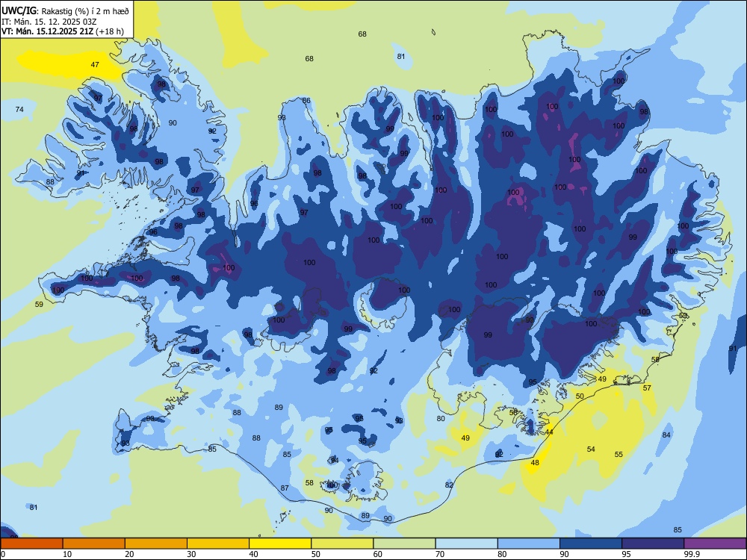Click the bright yellow 40–50 legend swatch
The image size is (747, 560).
pyautogui.click(x=280, y=544)
